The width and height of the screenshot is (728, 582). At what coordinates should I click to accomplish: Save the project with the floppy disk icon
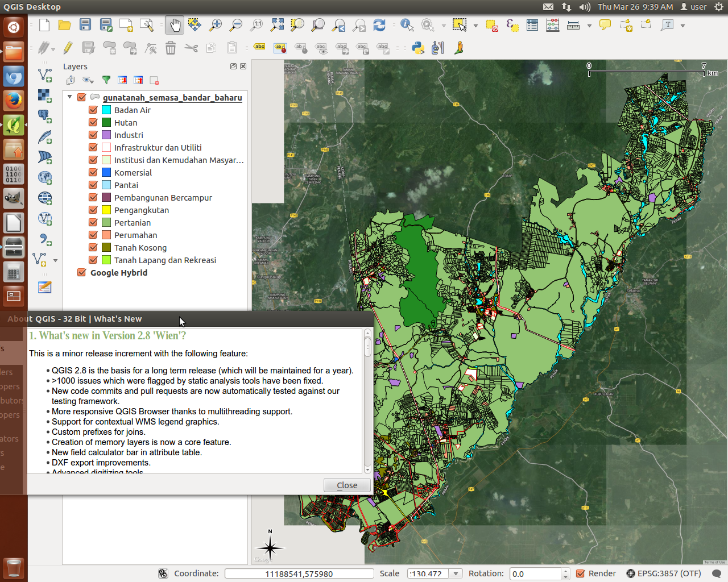[x=85, y=24]
